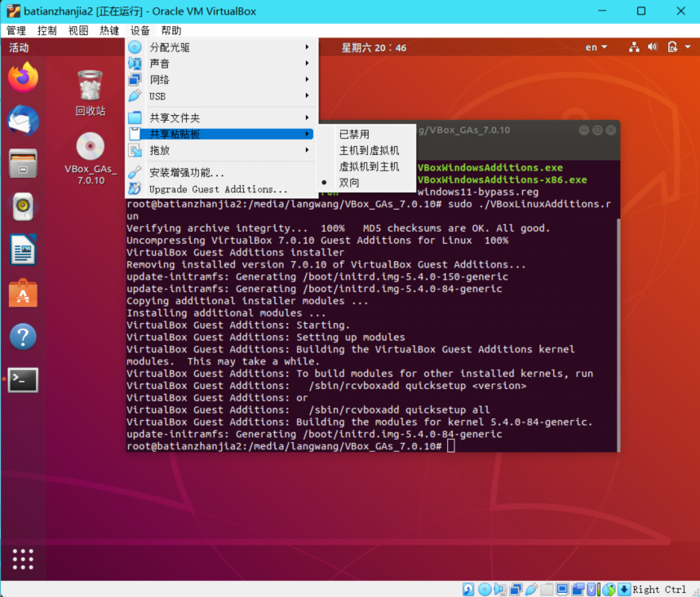Choose Upgrade Guest Additions... menu item
The width and height of the screenshot is (700, 597).
[221, 189]
